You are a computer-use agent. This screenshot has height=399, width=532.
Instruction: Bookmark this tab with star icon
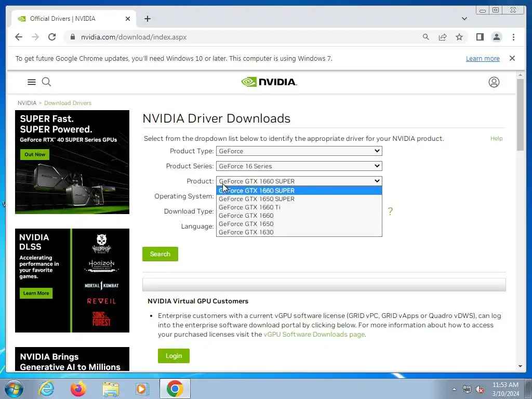[x=459, y=37]
